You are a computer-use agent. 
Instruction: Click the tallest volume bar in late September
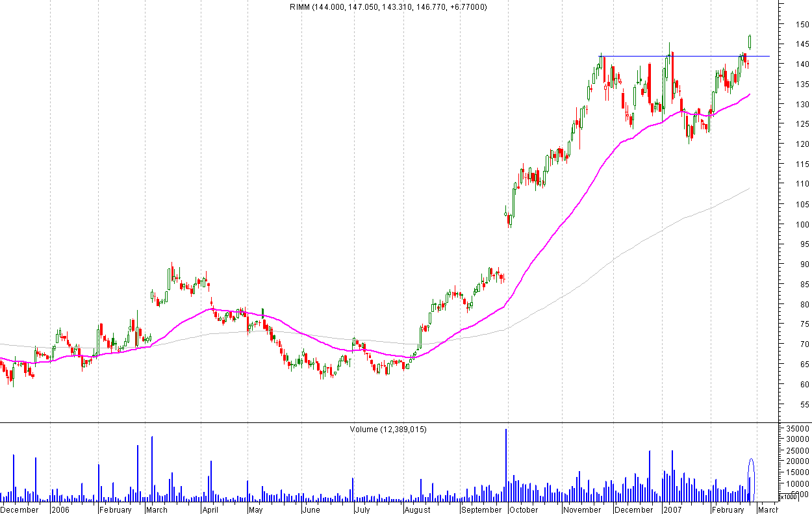[506, 465]
